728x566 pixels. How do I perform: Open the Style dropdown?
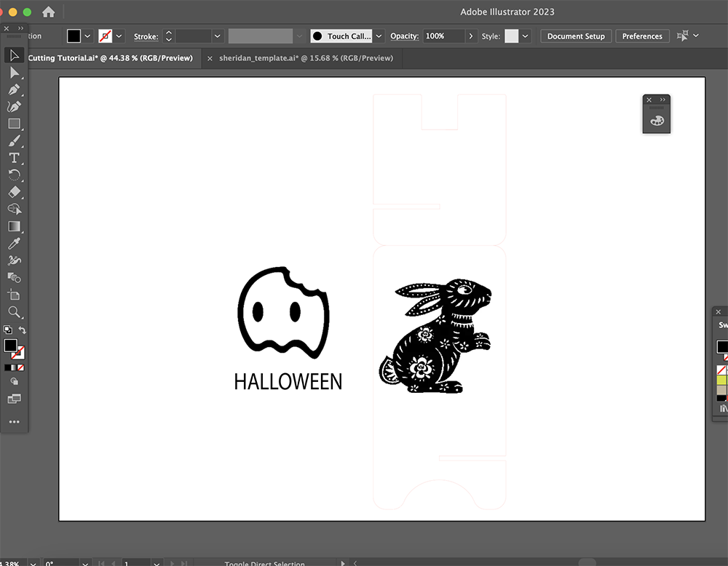click(526, 35)
